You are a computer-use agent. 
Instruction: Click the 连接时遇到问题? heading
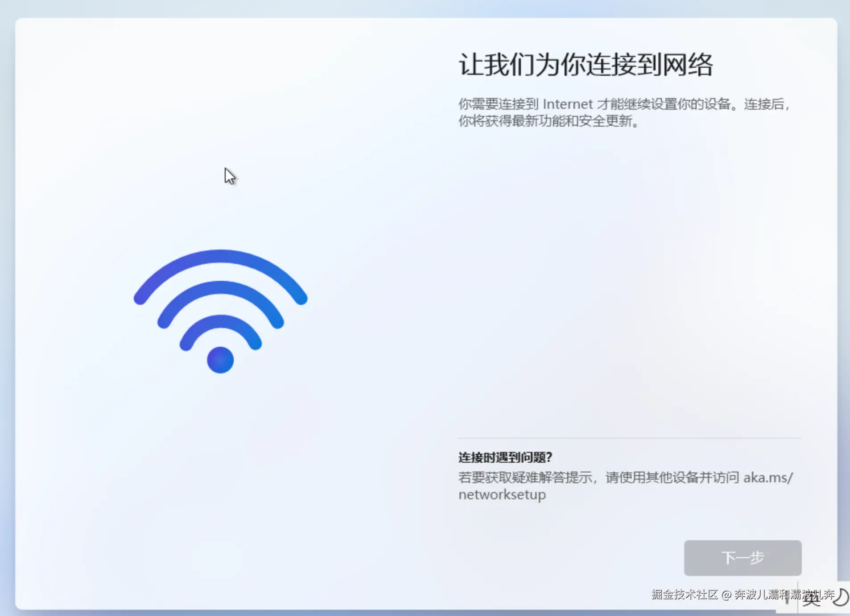coord(505,457)
